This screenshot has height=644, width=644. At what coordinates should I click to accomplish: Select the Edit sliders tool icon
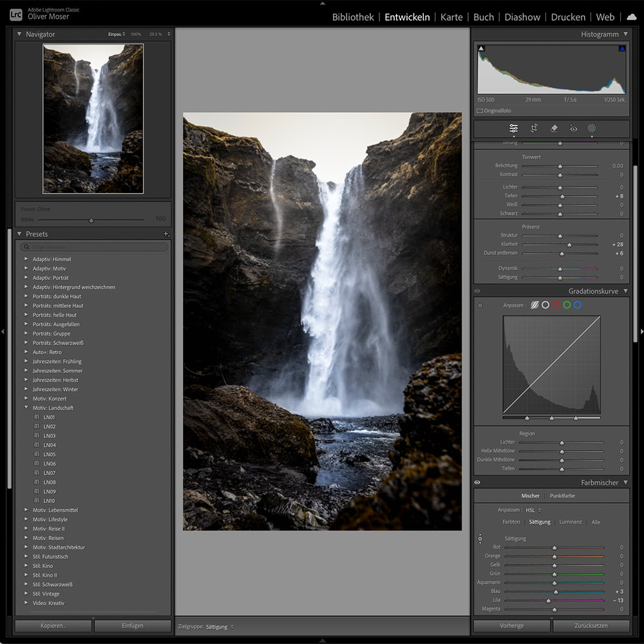pos(513,129)
